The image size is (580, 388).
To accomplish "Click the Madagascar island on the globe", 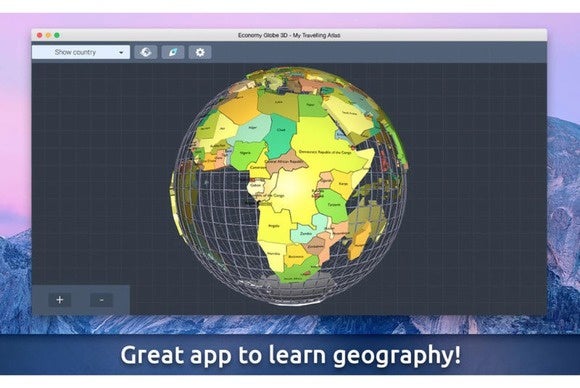I will pos(359,242).
